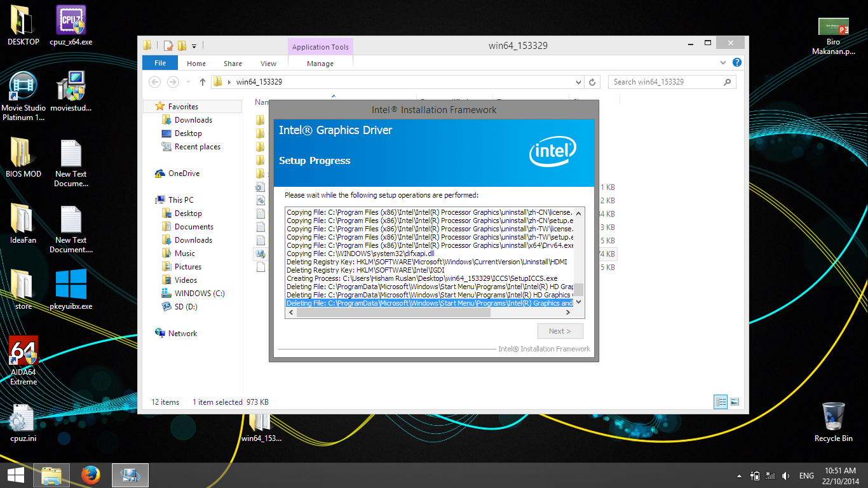Select the DESKTOP folder icon on desktop
Image resolution: width=868 pixels, height=488 pixels.
coord(24,26)
